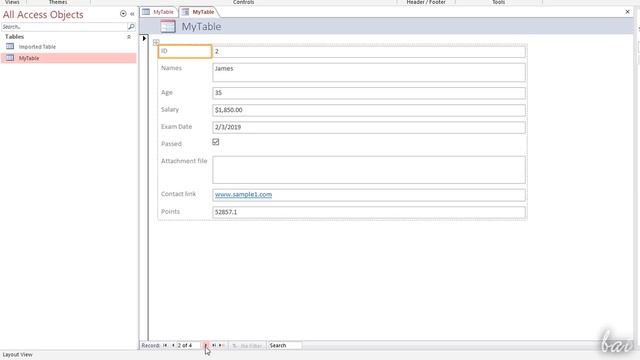This screenshot has width=640, height=360.
Task: Click the Imported Table icon
Action: click(x=10, y=47)
